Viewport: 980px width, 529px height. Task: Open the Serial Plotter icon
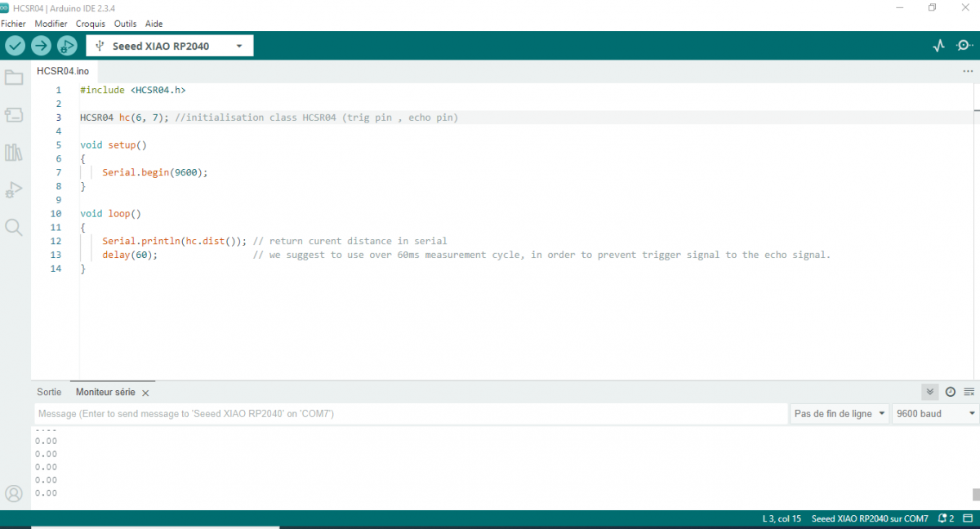[938, 46]
